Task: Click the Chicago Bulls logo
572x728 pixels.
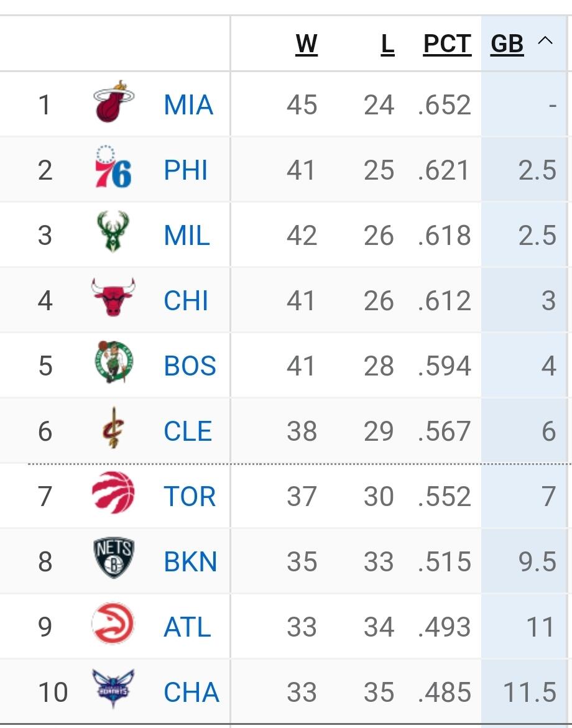Action: (113, 298)
